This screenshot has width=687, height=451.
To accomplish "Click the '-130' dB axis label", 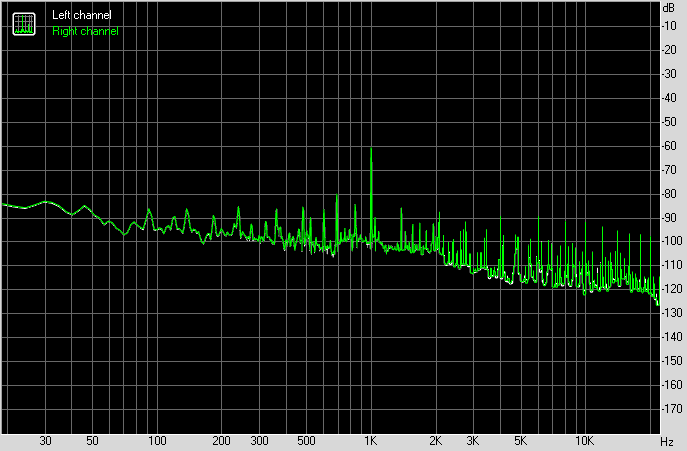I will pyautogui.click(x=672, y=313).
